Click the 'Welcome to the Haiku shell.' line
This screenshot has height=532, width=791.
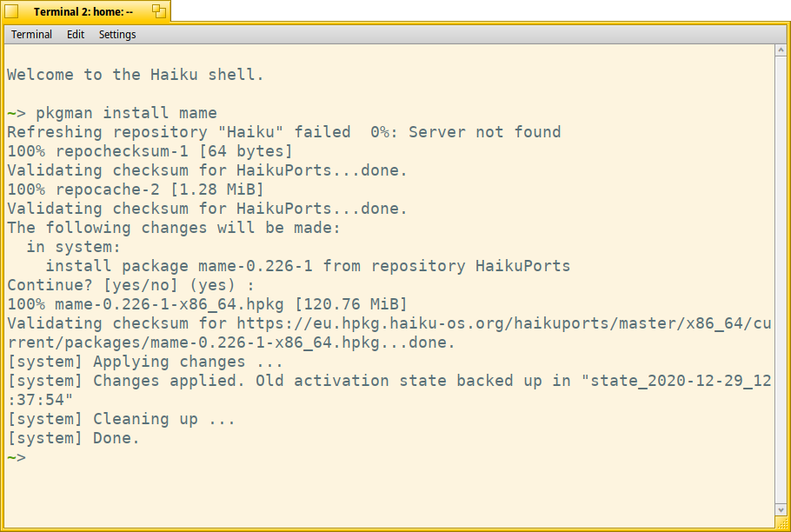pyautogui.click(x=136, y=75)
